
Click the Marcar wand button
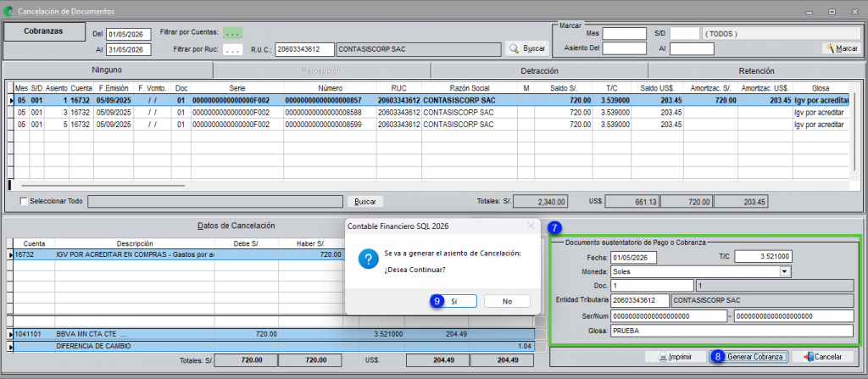click(x=841, y=49)
